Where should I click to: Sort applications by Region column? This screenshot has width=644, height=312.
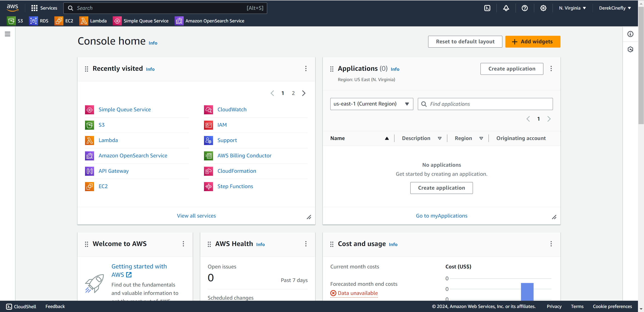(469, 138)
